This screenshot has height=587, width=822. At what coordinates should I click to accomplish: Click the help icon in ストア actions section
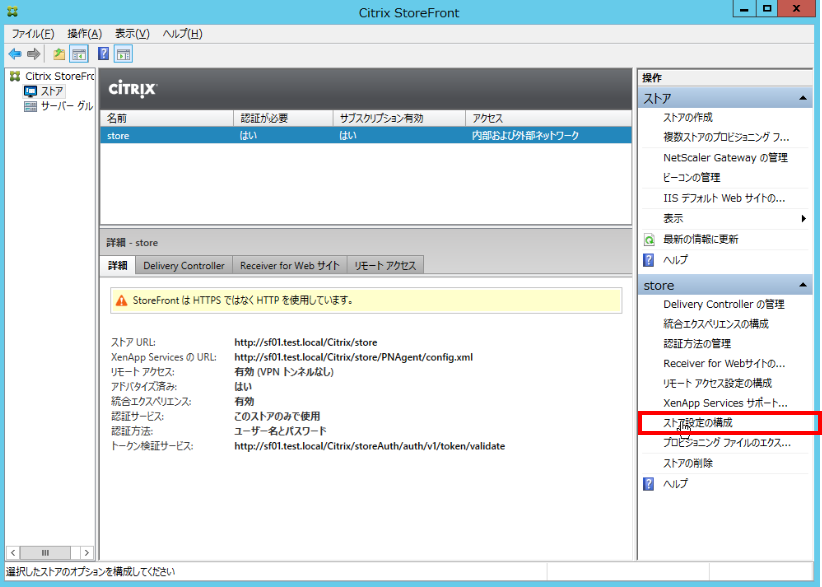(x=649, y=260)
